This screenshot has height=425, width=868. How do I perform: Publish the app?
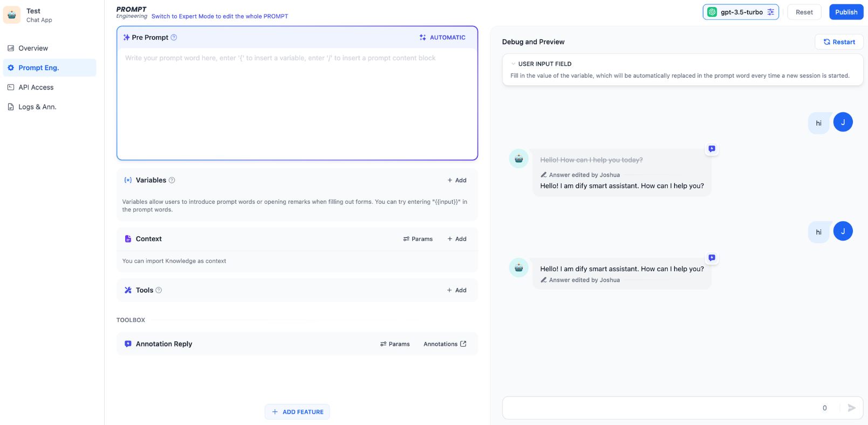[x=846, y=12]
